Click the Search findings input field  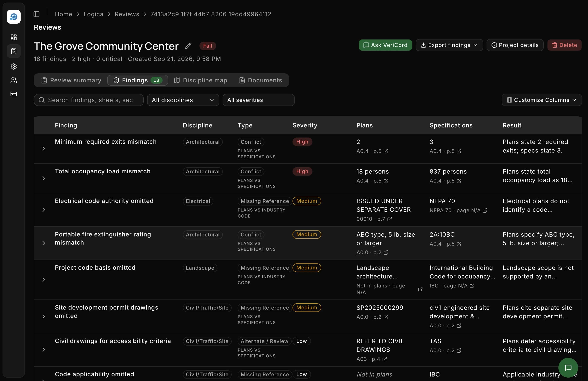pos(89,100)
